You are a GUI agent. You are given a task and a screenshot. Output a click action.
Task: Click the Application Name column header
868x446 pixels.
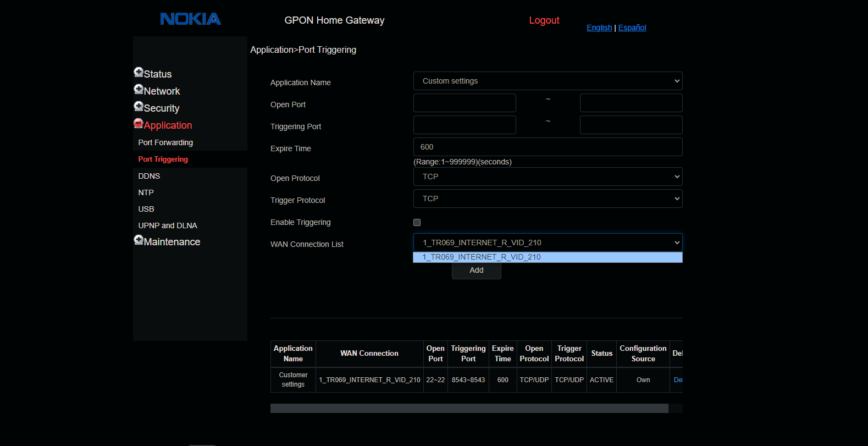[293, 354]
